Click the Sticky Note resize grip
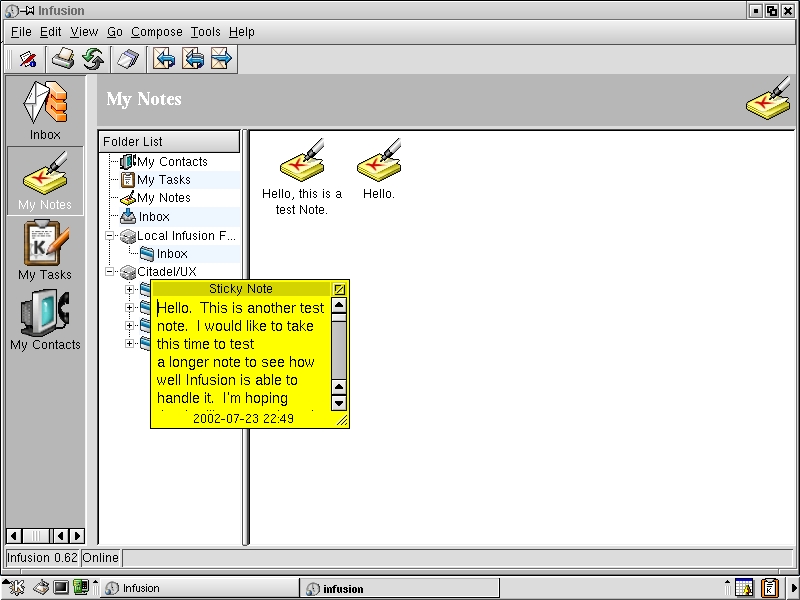The height and width of the screenshot is (600, 800). point(342,420)
